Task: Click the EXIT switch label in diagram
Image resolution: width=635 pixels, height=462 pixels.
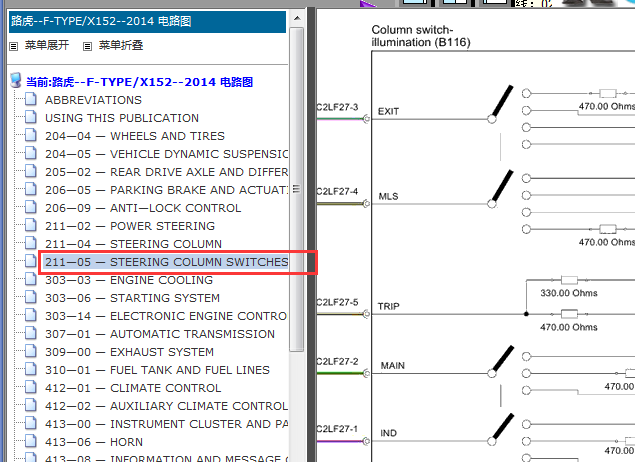Action: [388, 111]
